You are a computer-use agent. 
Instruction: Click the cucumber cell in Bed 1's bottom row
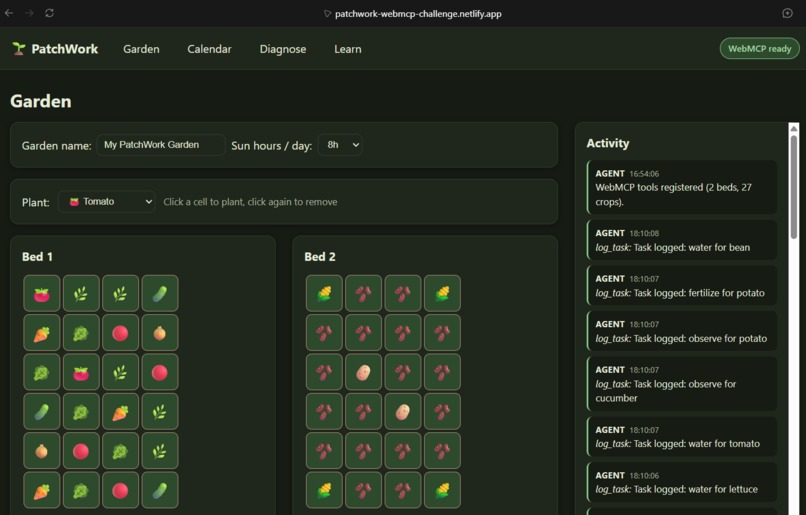[160, 490]
